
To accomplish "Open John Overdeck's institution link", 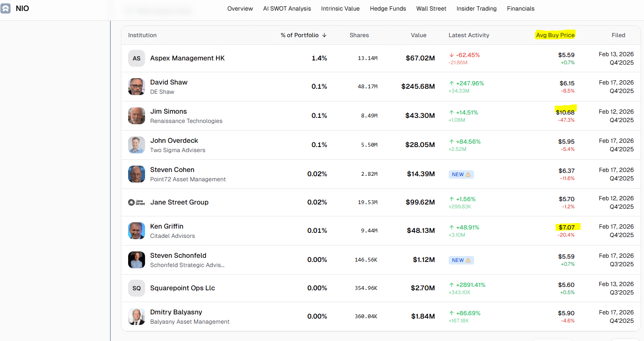I will pyautogui.click(x=174, y=141).
